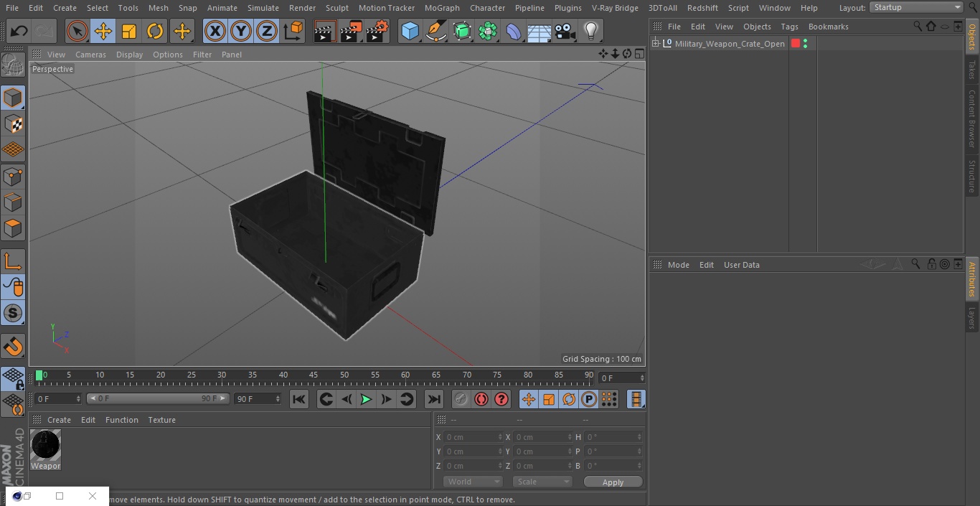
Task: Select the Weapon material thumbnail
Action: pyautogui.click(x=46, y=446)
